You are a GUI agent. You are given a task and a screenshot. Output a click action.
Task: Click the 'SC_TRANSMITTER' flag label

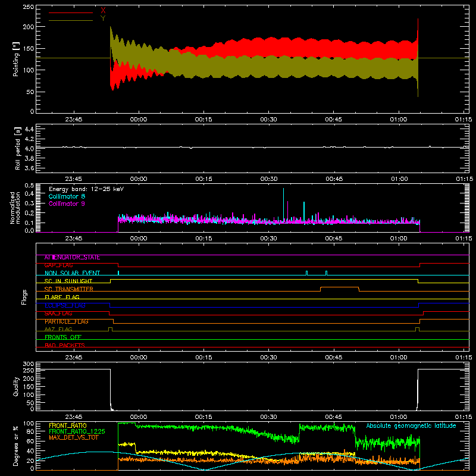69,289
